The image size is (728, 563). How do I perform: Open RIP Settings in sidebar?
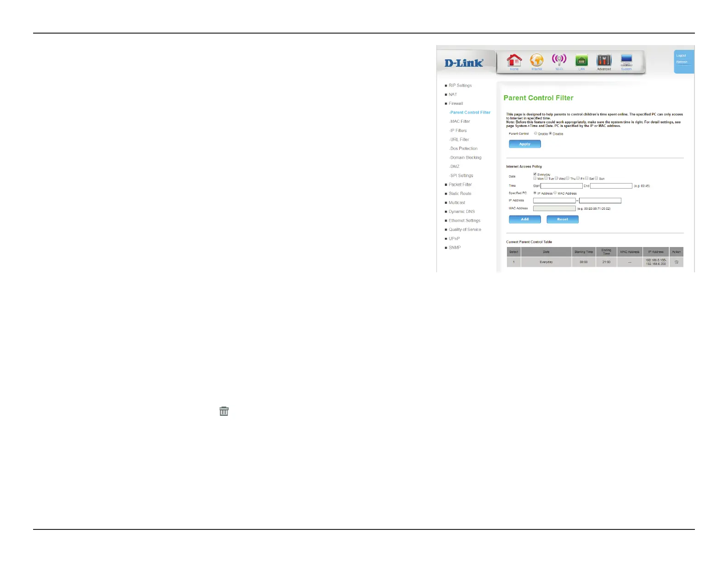coord(460,86)
